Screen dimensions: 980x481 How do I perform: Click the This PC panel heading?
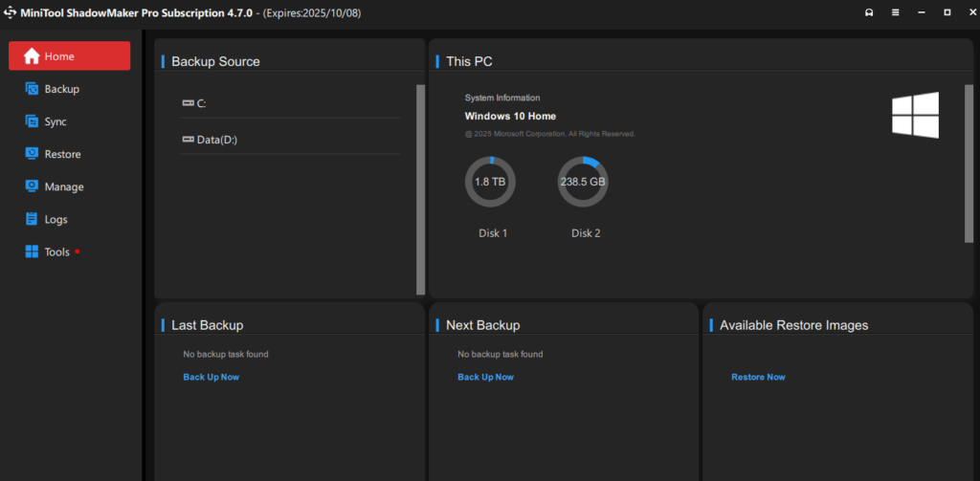point(469,61)
